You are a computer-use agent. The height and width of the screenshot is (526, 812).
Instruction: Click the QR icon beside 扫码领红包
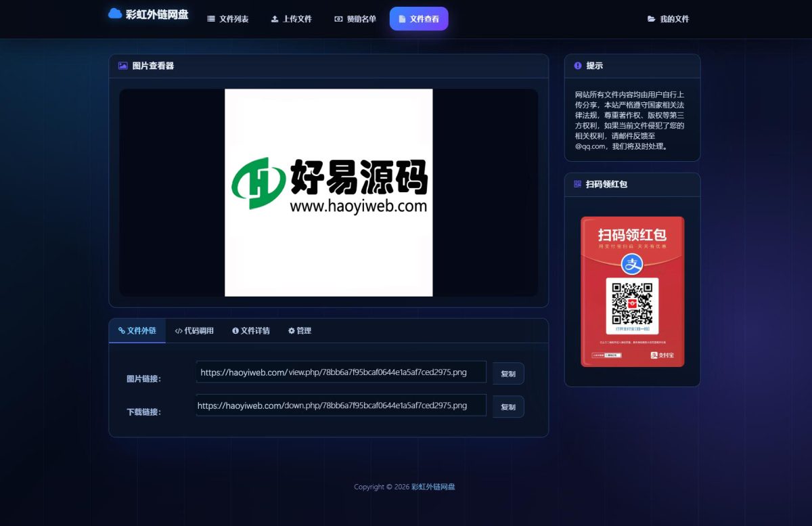577,183
